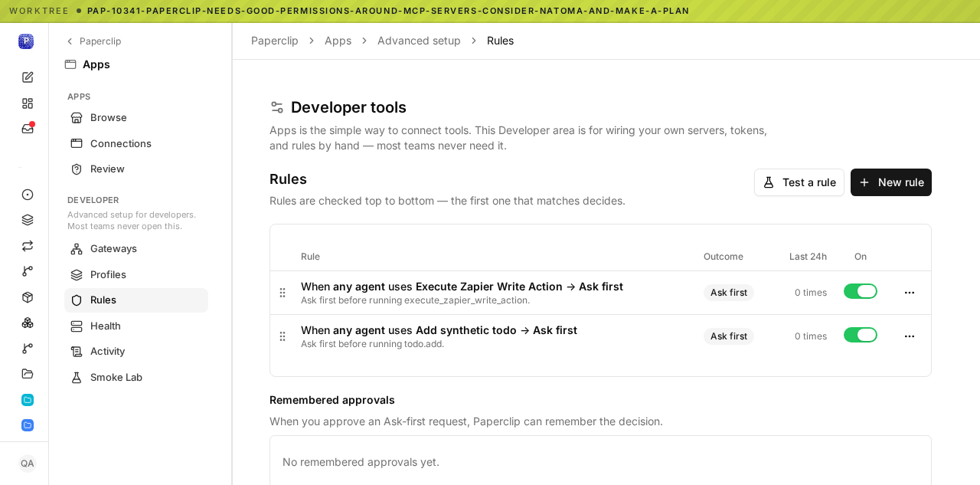Click 0 times in synthetic todo row
The height and width of the screenshot is (485, 980).
tap(811, 336)
